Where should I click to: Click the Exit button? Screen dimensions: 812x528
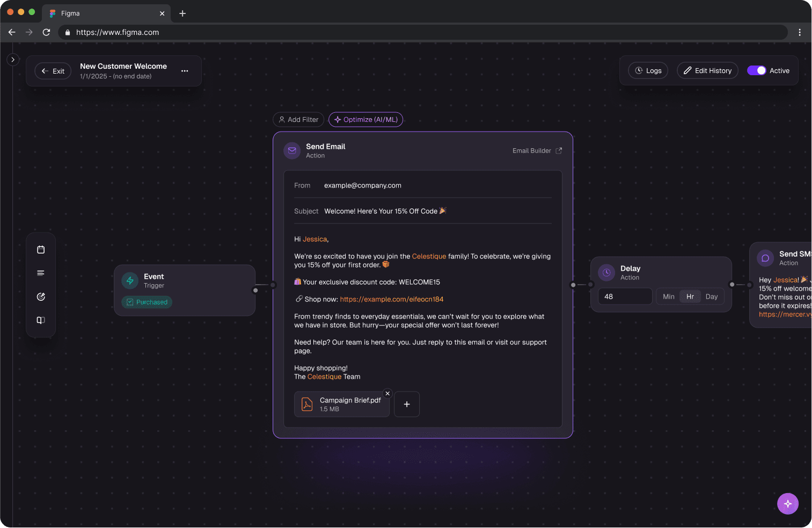[x=53, y=70]
